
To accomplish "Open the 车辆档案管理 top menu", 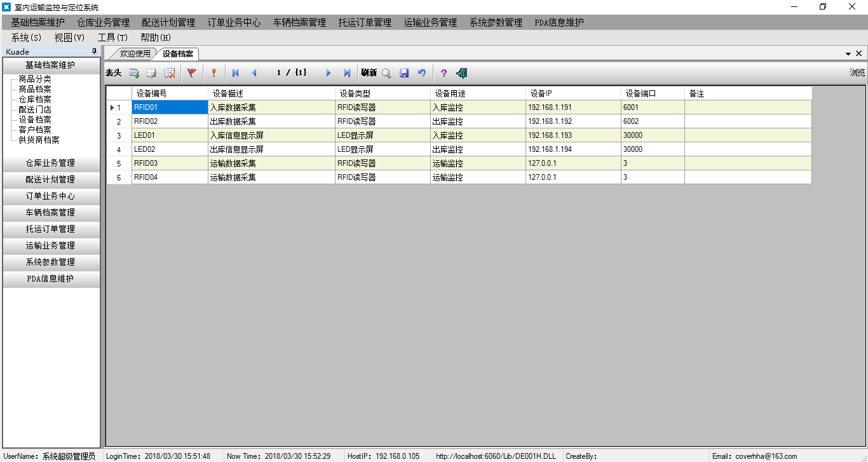I will pyautogui.click(x=299, y=22).
